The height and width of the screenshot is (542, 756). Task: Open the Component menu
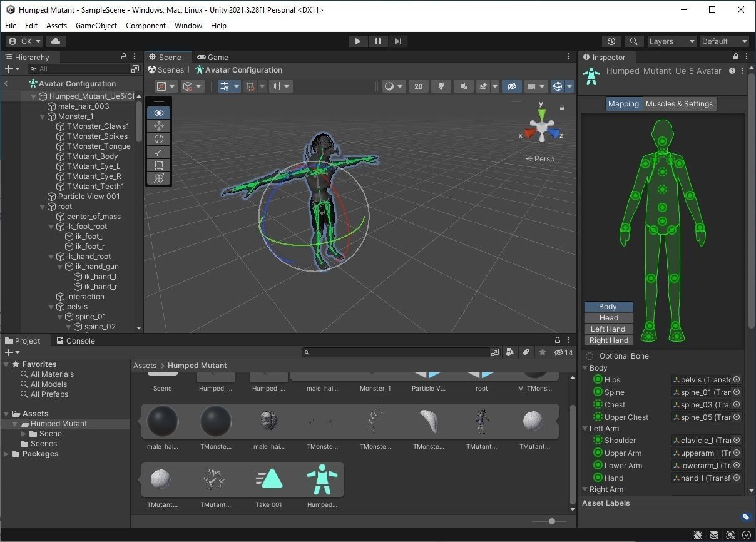click(146, 26)
